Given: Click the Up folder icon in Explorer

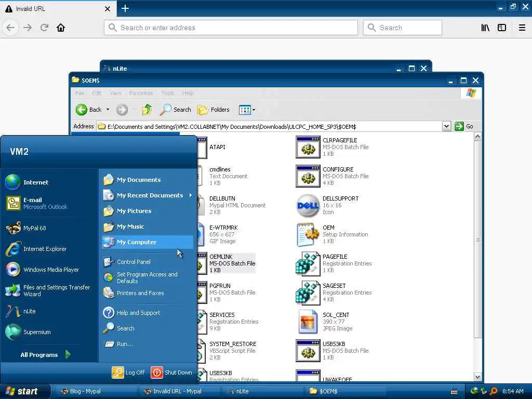Looking at the screenshot, I should tap(147, 110).
